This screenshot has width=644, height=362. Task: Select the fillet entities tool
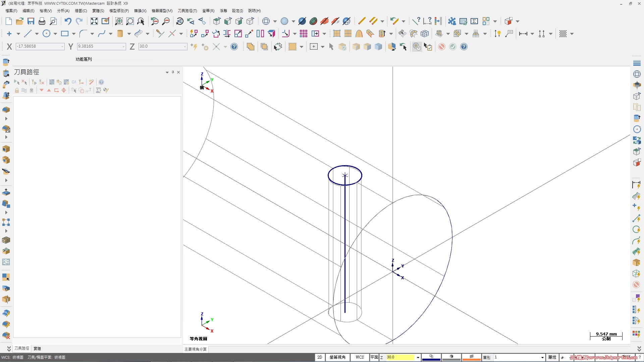coord(83,34)
